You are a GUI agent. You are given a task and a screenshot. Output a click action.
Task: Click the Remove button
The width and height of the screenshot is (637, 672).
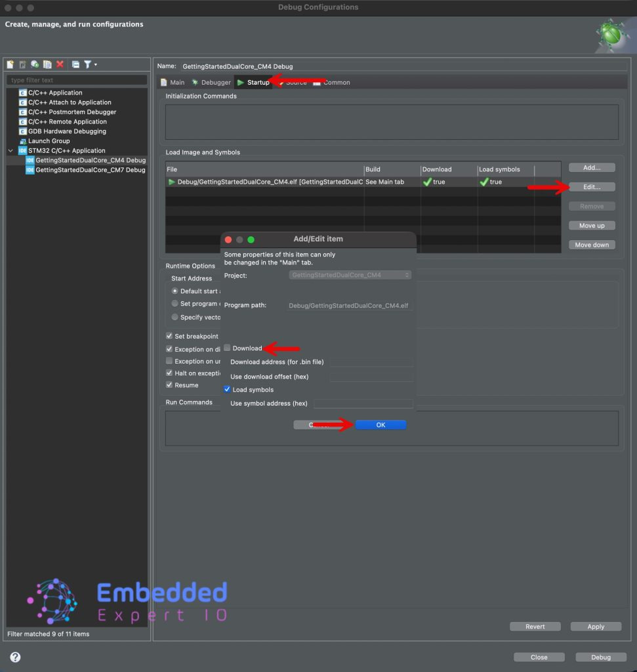[592, 206]
